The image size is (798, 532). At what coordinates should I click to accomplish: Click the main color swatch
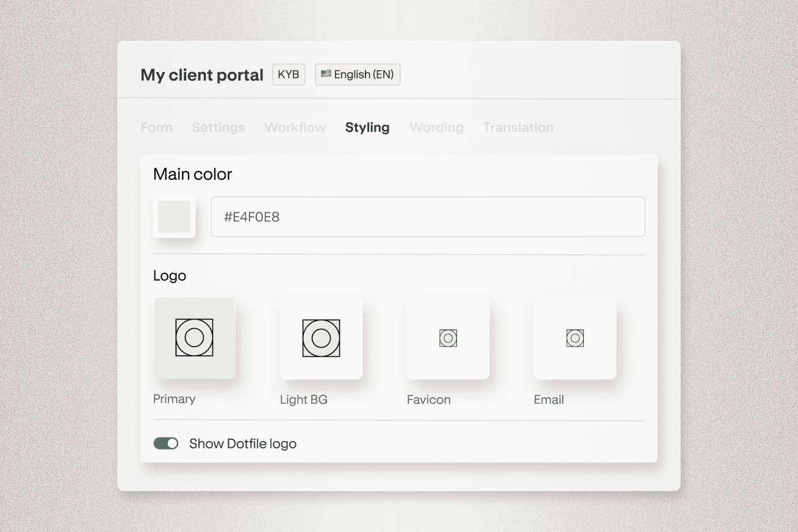[x=174, y=217]
